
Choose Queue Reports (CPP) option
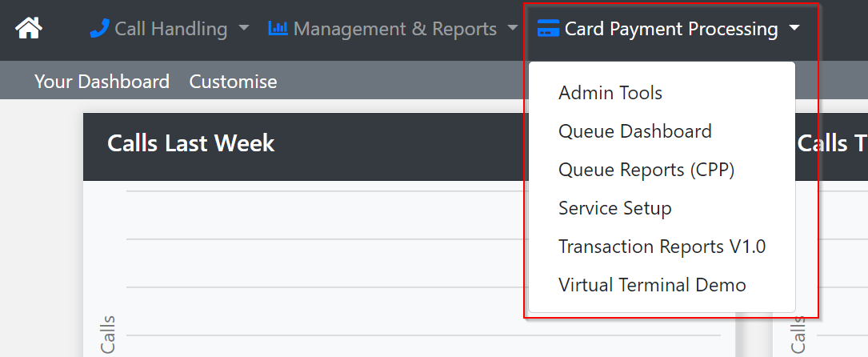tap(646, 170)
